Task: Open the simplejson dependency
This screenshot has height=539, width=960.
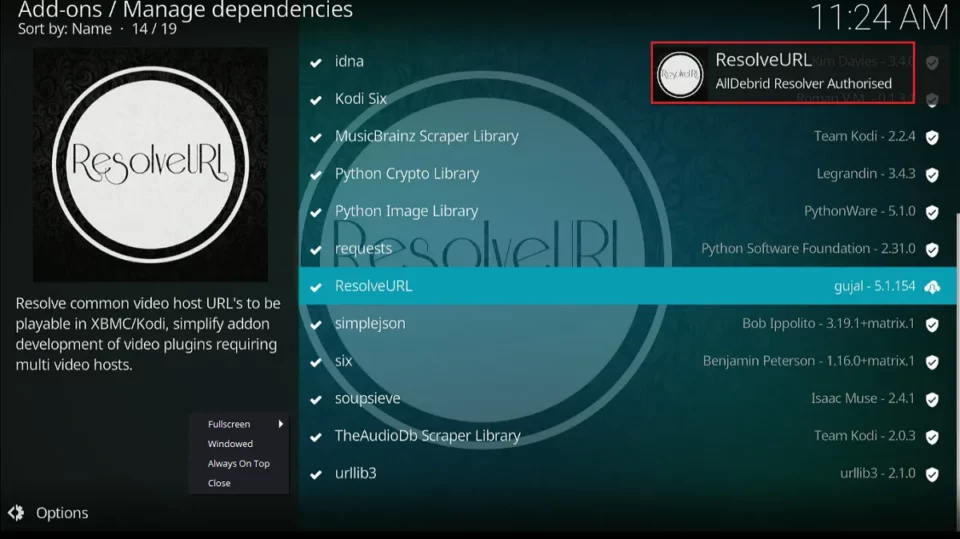Action: point(627,323)
